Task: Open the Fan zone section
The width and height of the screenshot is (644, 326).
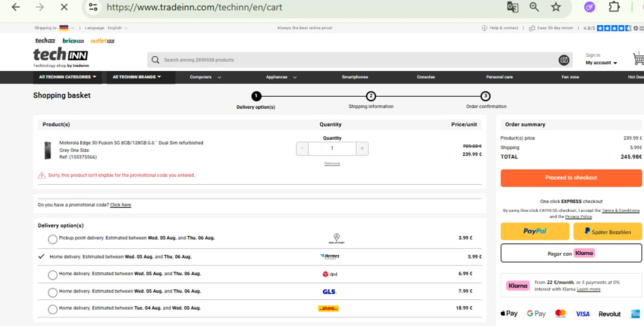Action: click(x=570, y=77)
